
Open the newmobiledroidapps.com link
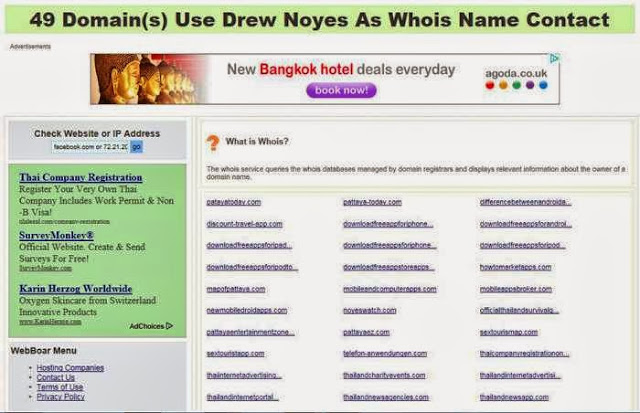pos(247,310)
